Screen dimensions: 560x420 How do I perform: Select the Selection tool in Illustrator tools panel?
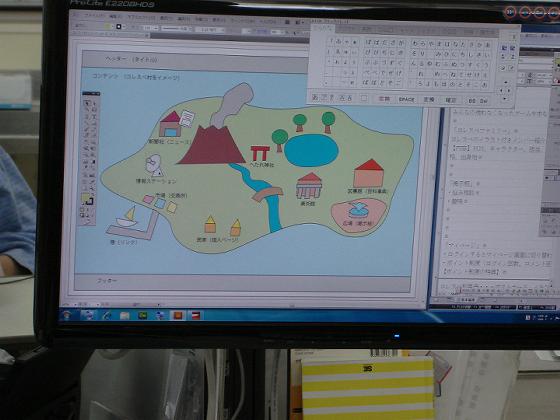(87, 103)
